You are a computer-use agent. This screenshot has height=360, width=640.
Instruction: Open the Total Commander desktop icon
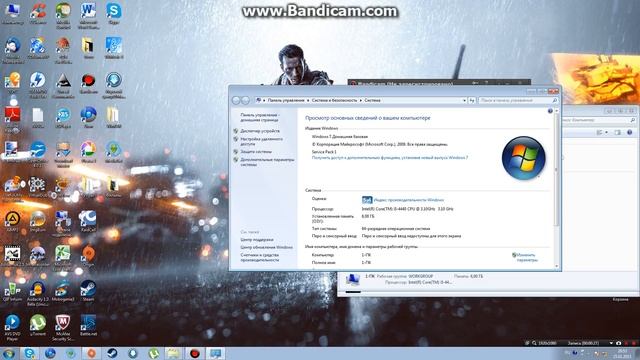click(63, 85)
